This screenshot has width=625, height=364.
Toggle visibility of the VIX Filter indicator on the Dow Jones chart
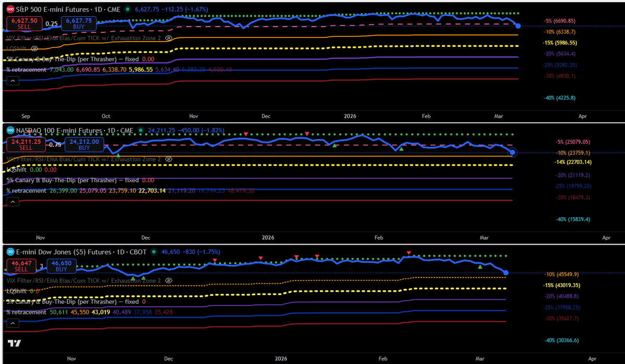point(168,280)
